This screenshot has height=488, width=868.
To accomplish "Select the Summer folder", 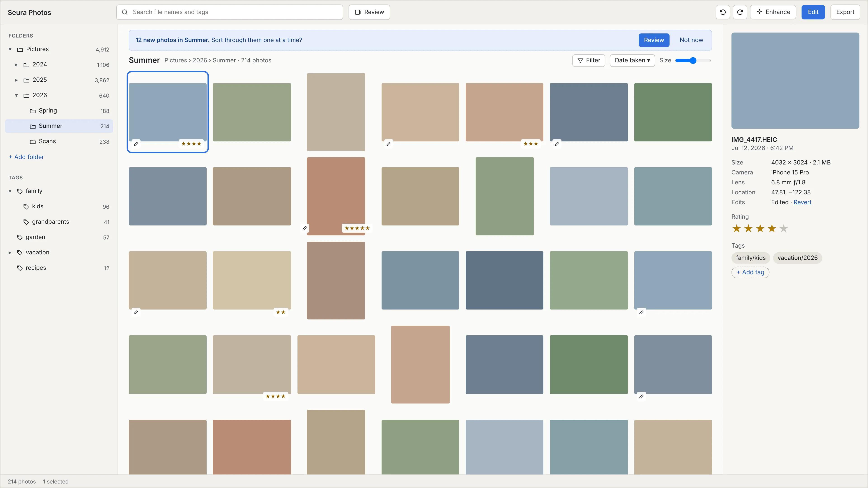I will coord(59,126).
